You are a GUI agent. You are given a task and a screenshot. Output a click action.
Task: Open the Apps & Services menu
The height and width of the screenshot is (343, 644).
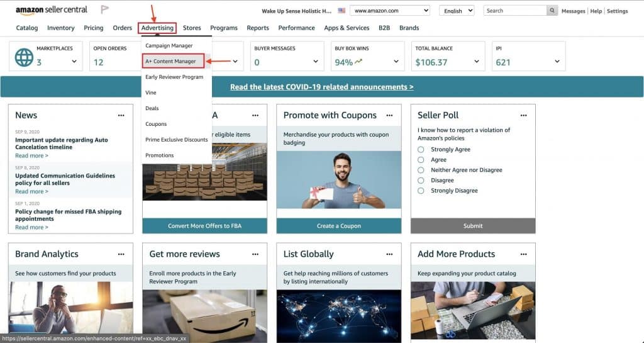coord(347,28)
